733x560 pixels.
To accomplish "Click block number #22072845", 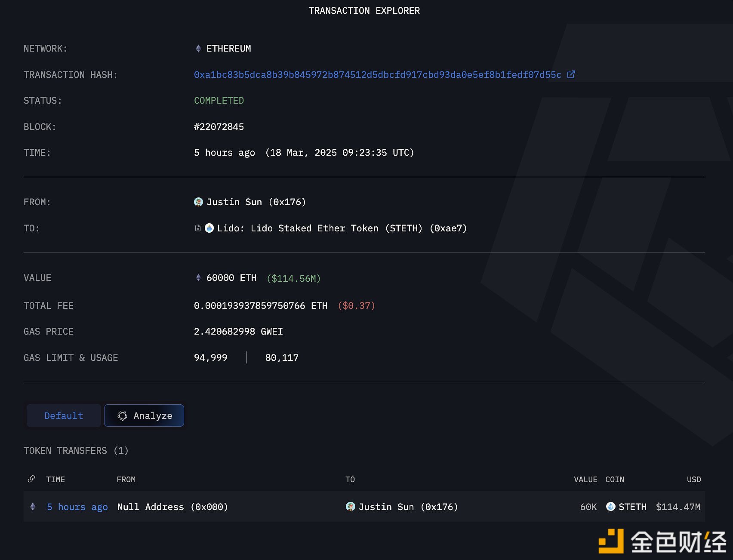I will click(x=219, y=126).
